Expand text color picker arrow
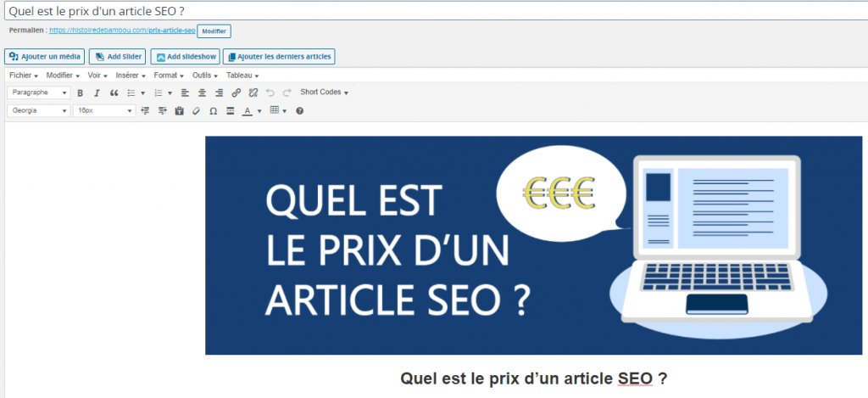This screenshot has height=398, width=868. [259, 111]
